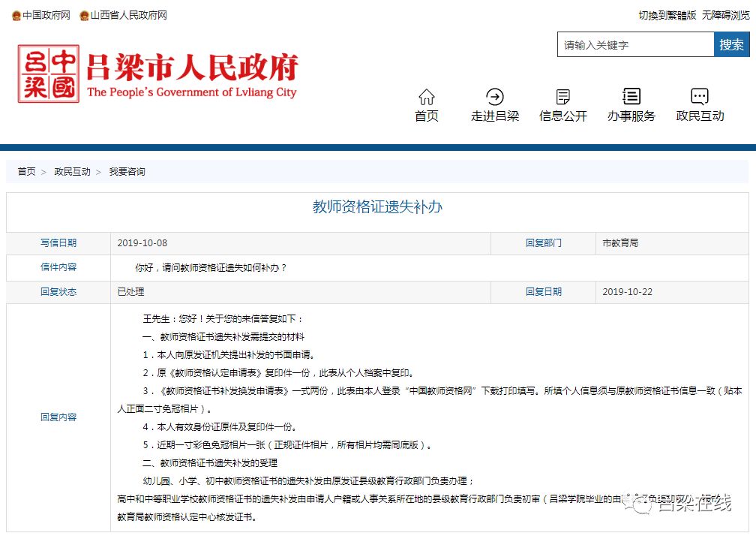756x536 pixels.
Task: Switch to traditional Chinese via 切换到繁體版
Action: coord(667,16)
